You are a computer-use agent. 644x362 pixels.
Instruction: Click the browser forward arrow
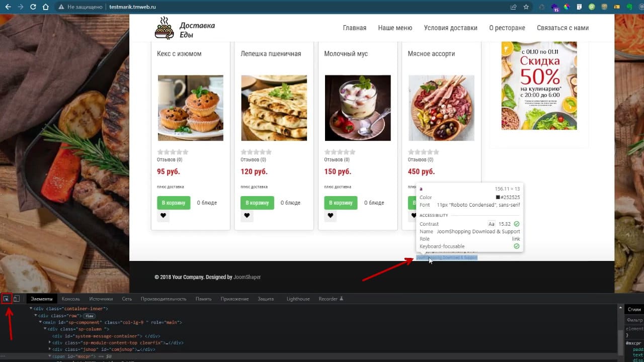tap(20, 7)
